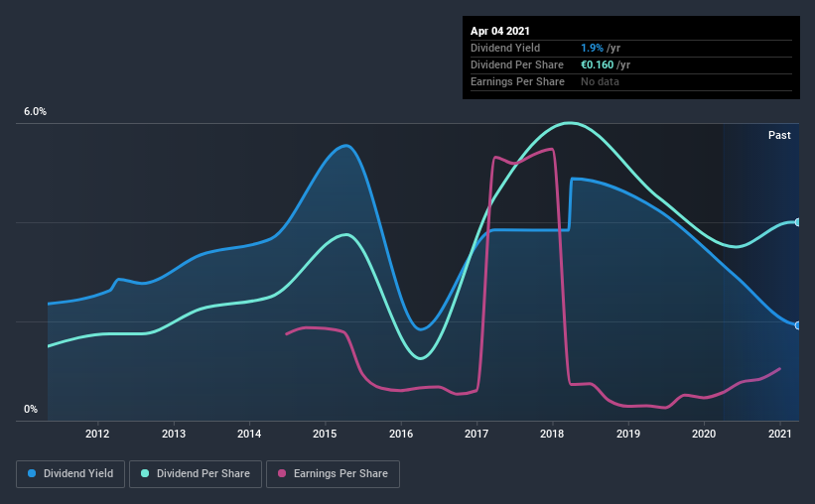Viewport: 815px width, 504px height.
Task: Toggle the Dividend Per Share legend button
Action: (x=196, y=474)
